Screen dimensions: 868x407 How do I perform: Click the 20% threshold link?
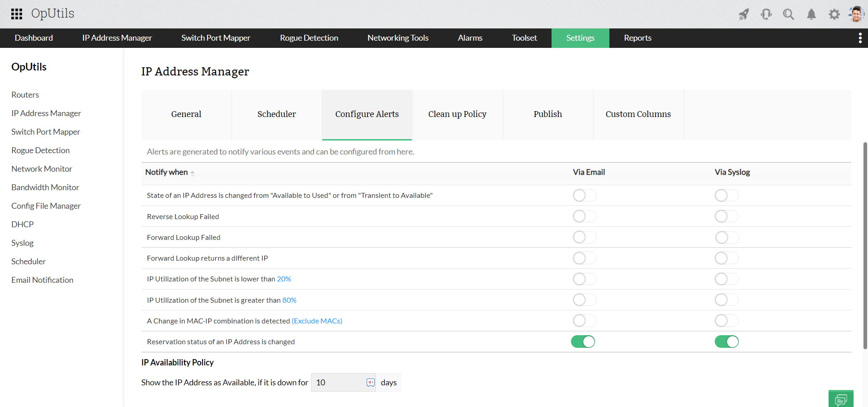[284, 279]
